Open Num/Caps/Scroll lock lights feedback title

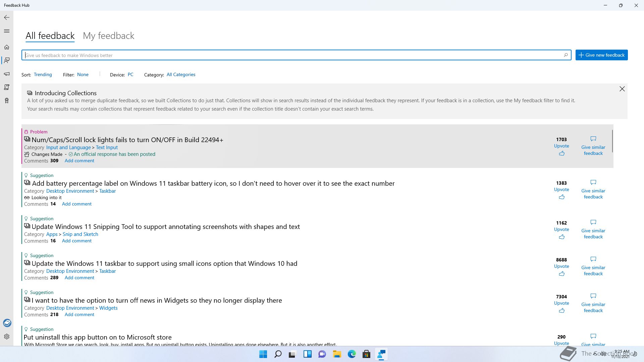[x=127, y=140]
